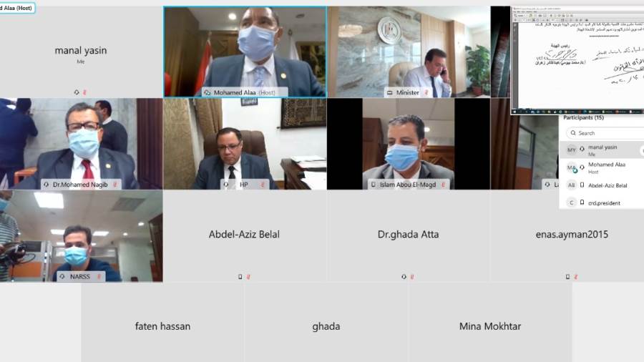Click the muted mic icon on Minister tile
The width and height of the screenshot is (644, 362).
point(426,93)
